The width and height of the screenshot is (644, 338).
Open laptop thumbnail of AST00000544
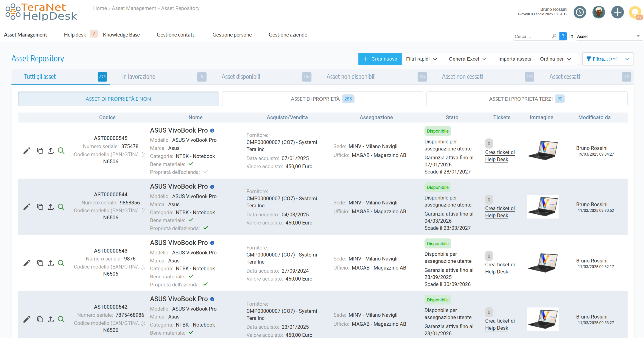[x=543, y=207]
